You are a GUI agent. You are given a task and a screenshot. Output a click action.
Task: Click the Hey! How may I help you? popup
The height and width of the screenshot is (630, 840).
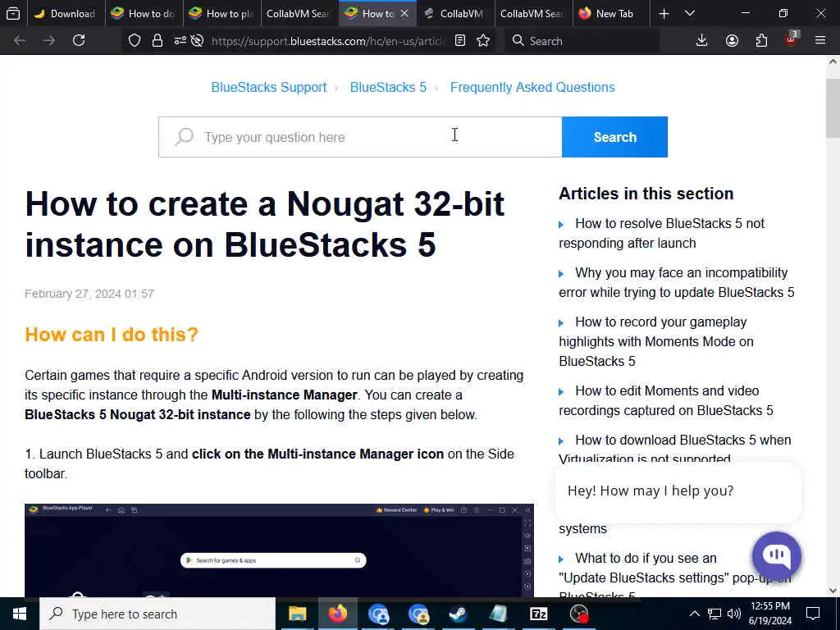(678, 491)
